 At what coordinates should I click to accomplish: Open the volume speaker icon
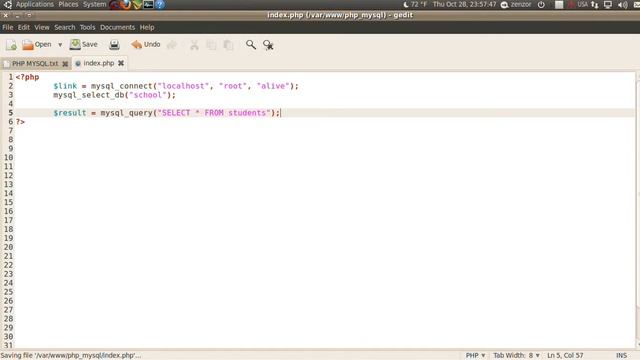(x=622, y=5)
